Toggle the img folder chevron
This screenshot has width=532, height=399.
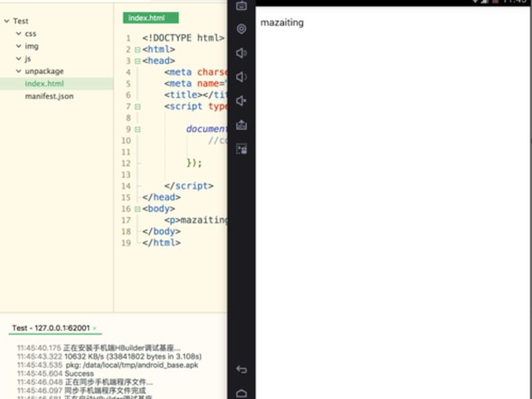pyautogui.click(x=19, y=46)
